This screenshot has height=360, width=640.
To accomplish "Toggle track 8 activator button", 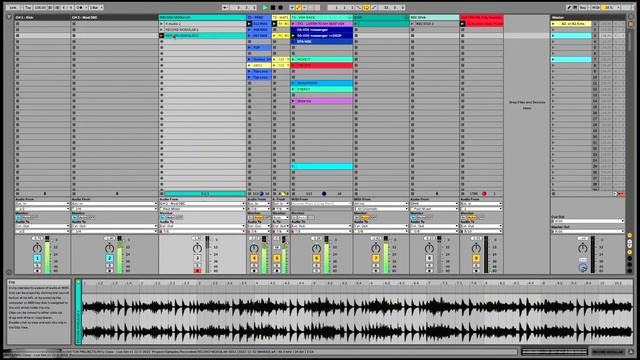I will pyautogui.click(x=429, y=258).
